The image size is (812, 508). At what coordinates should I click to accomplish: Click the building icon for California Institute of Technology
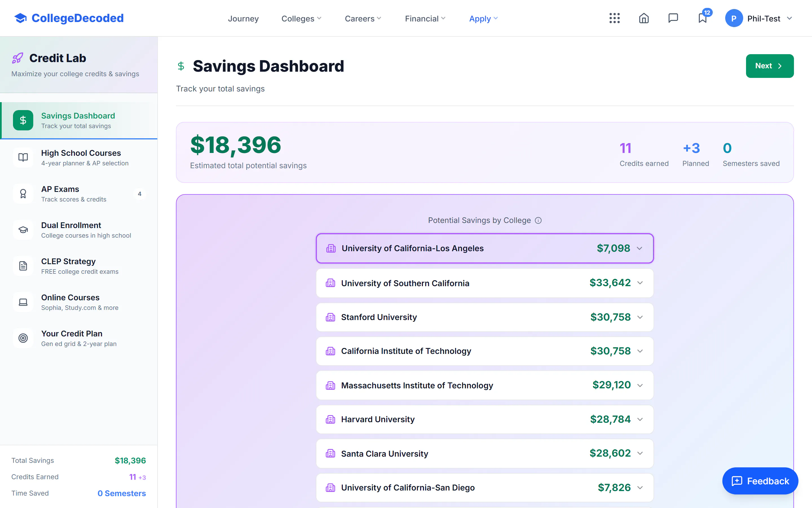[330, 351]
